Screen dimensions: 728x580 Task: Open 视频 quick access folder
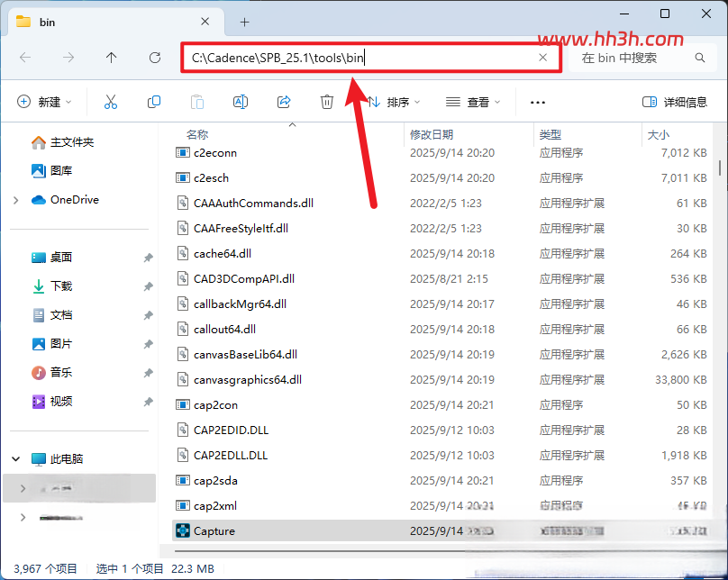(61, 402)
